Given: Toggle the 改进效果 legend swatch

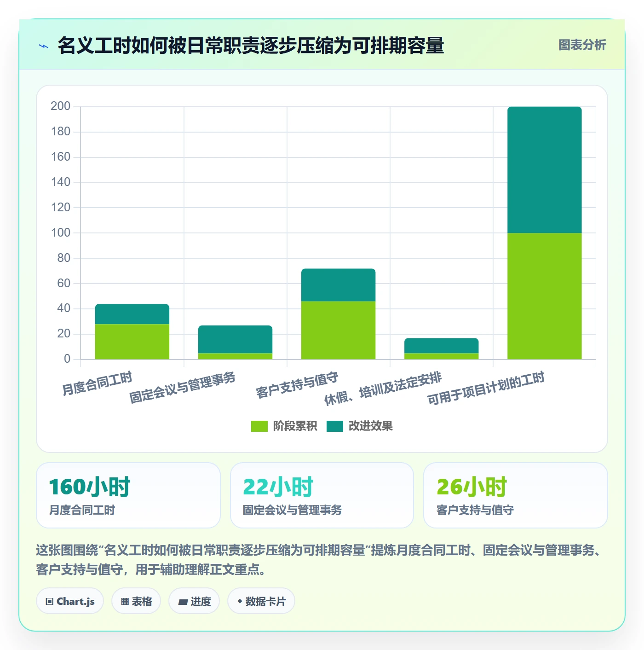Looking at the screenshot, I should [x=335, y=426].
